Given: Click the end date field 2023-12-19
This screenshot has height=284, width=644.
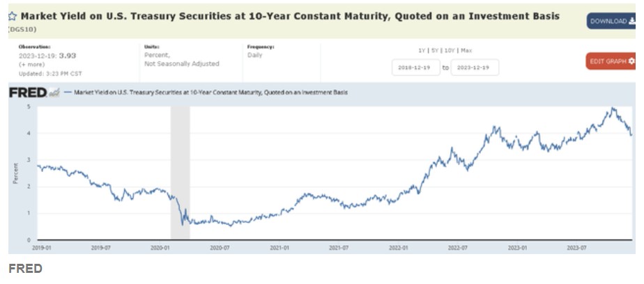Looking at the screenshot, I should coord(475,68).
